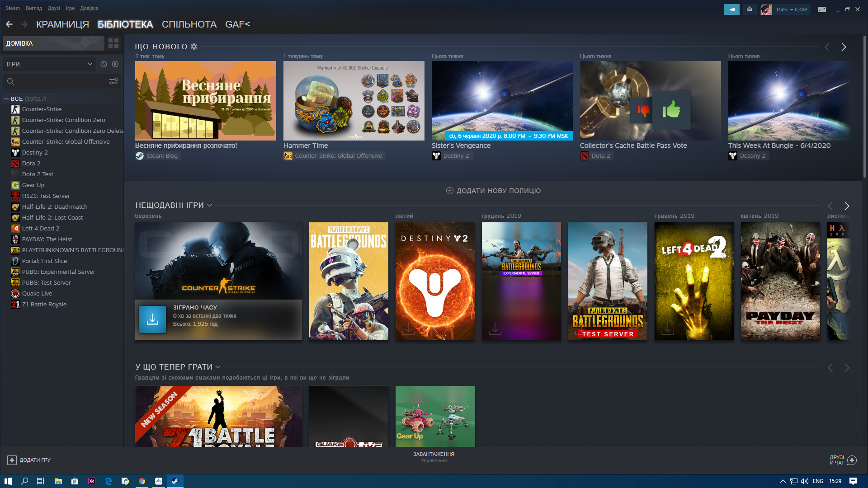Screen dimensions: 868x488
Task: Sort games by recent activity clock icon
Action: point(104,64)
